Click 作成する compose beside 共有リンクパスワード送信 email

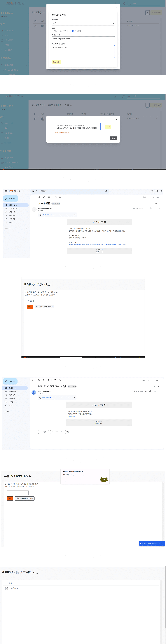10,382
